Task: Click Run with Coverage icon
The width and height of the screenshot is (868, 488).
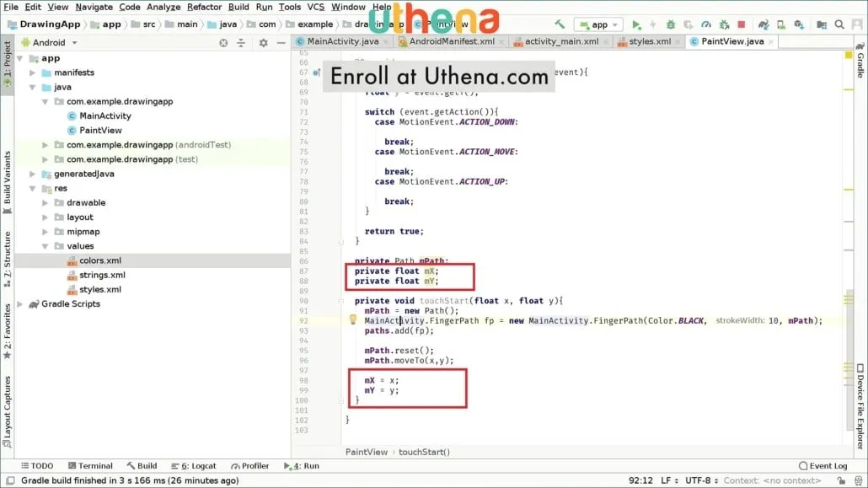Action: (689, 24)
